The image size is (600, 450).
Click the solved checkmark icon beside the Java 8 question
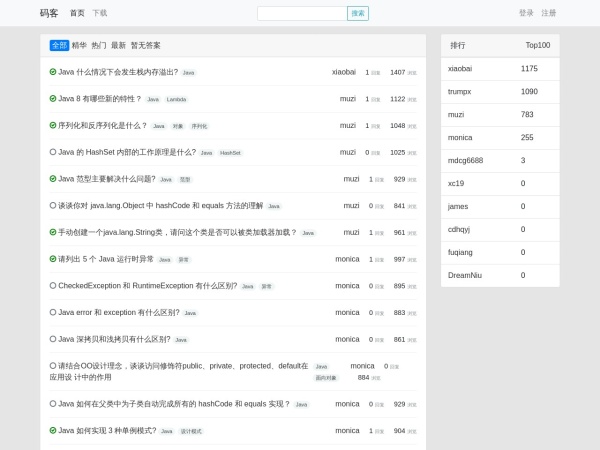tap(53, 99)
